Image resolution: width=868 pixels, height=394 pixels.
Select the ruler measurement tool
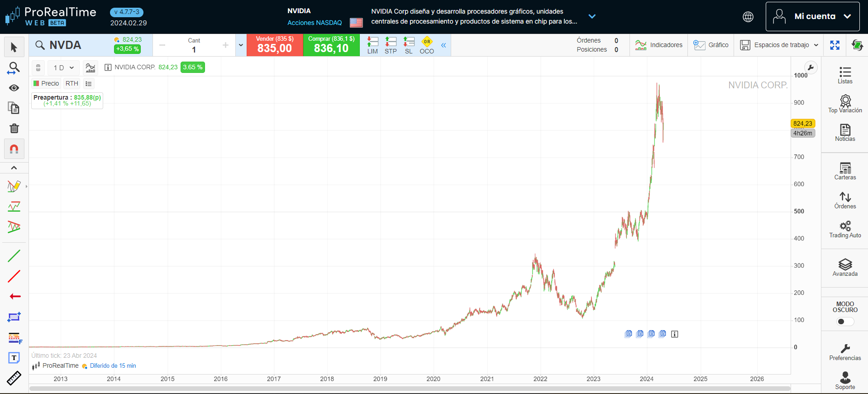pos(14,378)
